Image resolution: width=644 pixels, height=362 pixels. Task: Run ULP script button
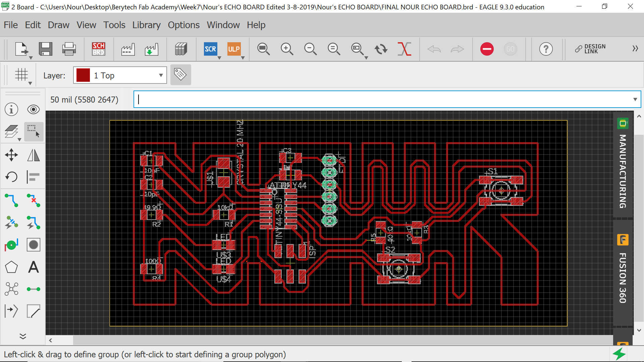click(234, 49)
